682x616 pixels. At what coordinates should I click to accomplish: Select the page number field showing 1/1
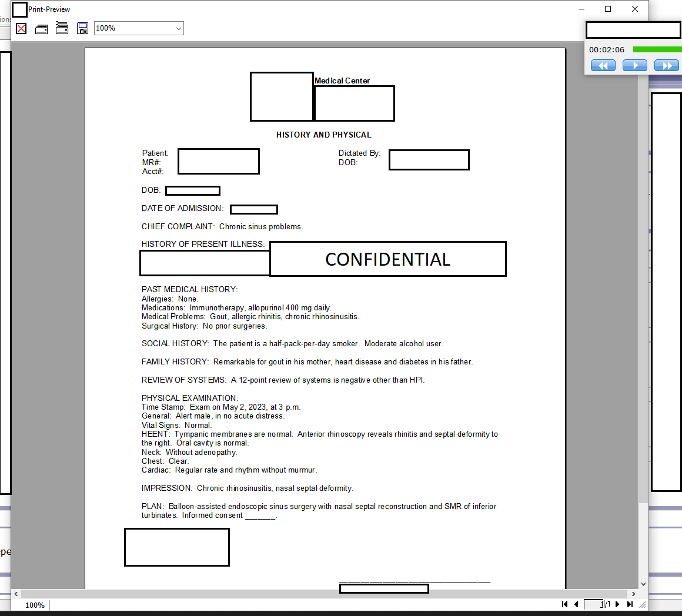point(595,604)
